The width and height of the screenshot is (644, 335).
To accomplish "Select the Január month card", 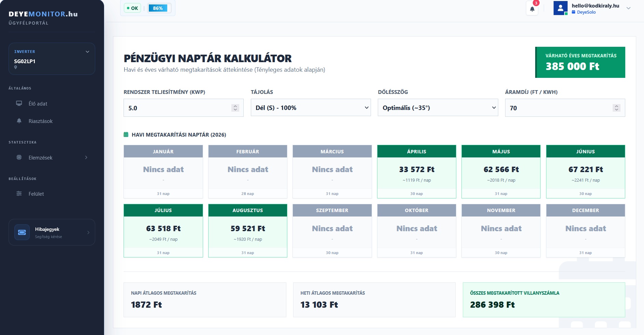I will pyautogui.click(x=163, y=171).
